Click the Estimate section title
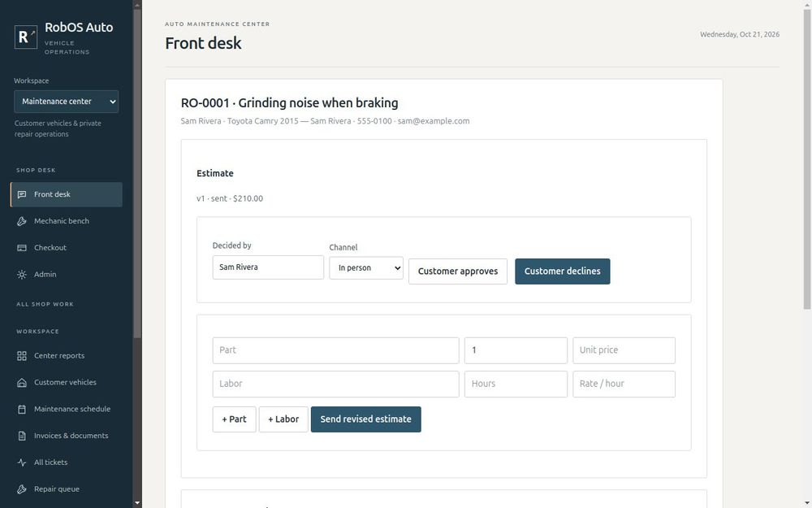 click(215, 174)
